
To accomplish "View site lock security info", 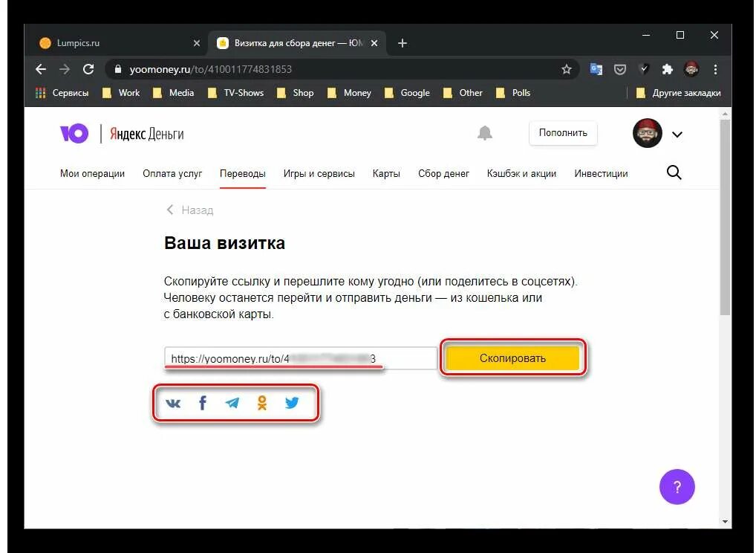I will 117,69.
